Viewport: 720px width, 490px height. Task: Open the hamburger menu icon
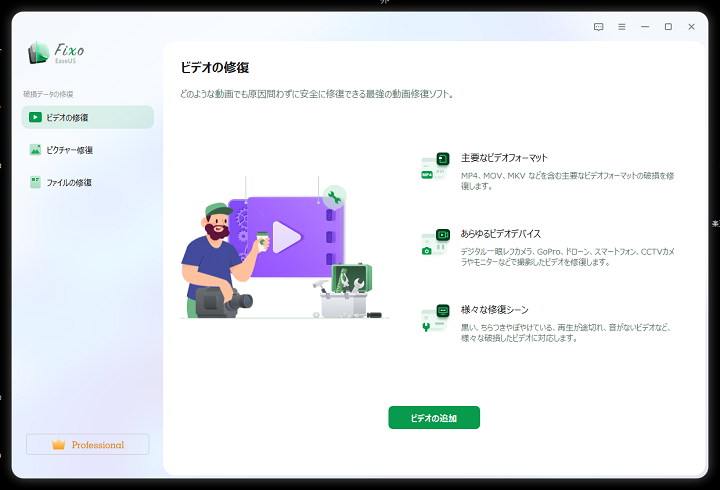click(x=622, y=27)
